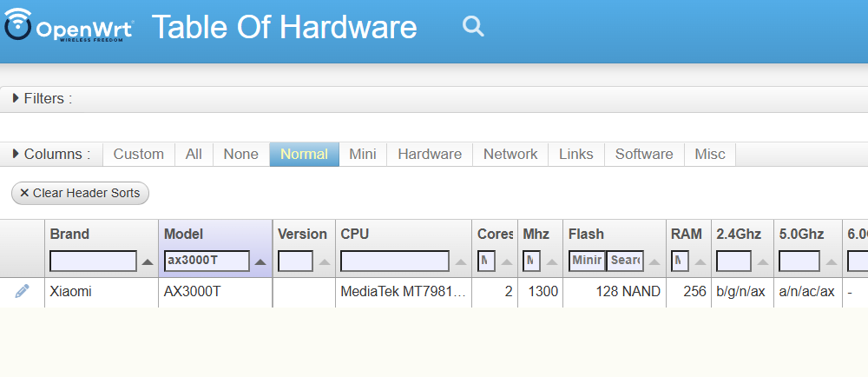Click the Model filter field containing ax3000T
This screenshot has height=377, width=868.
207,261
